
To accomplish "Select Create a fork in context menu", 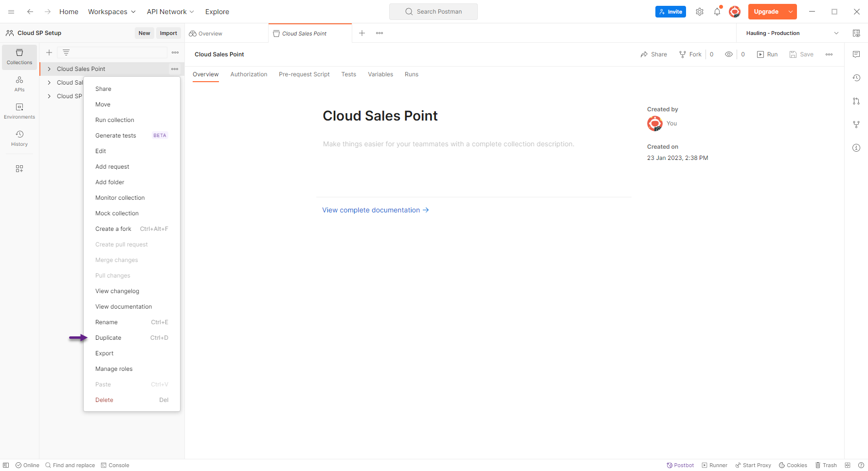I will (132, 229).
